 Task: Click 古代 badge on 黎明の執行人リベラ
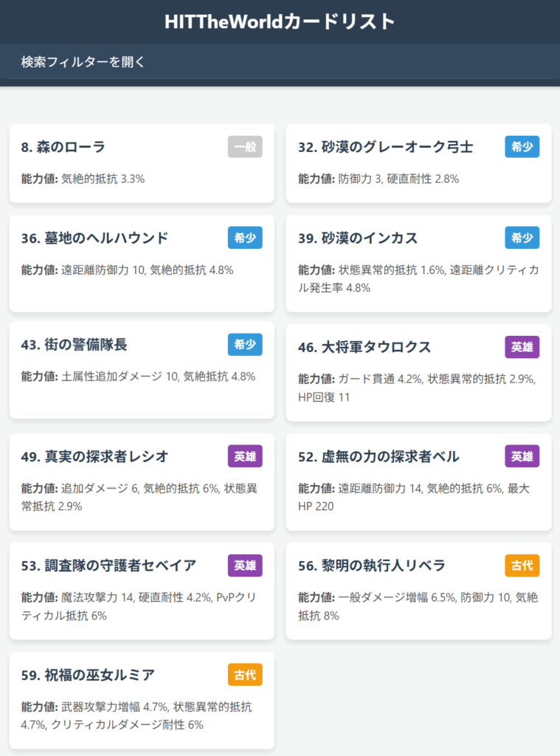click(x=522, y=566)
